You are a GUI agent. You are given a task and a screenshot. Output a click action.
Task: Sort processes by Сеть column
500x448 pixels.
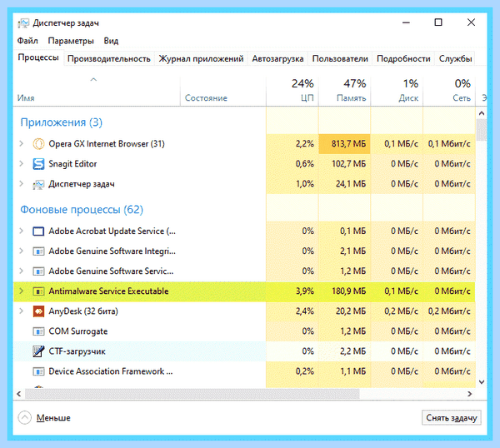tap(449, 91)
